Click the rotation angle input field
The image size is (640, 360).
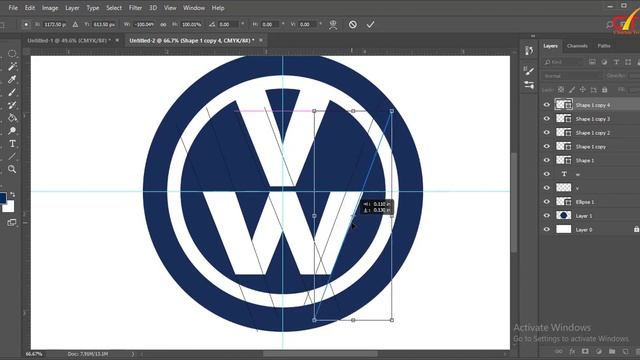coord(229,24)
